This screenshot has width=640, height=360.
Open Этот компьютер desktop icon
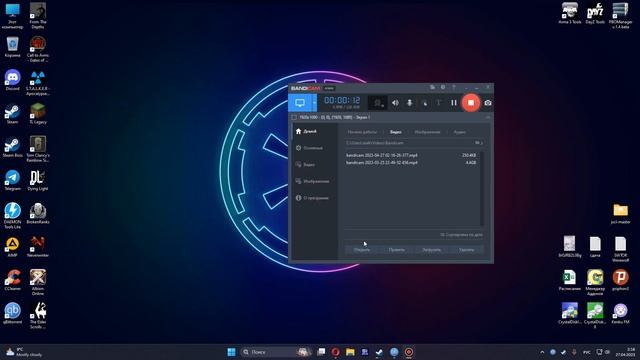[12, 16]
